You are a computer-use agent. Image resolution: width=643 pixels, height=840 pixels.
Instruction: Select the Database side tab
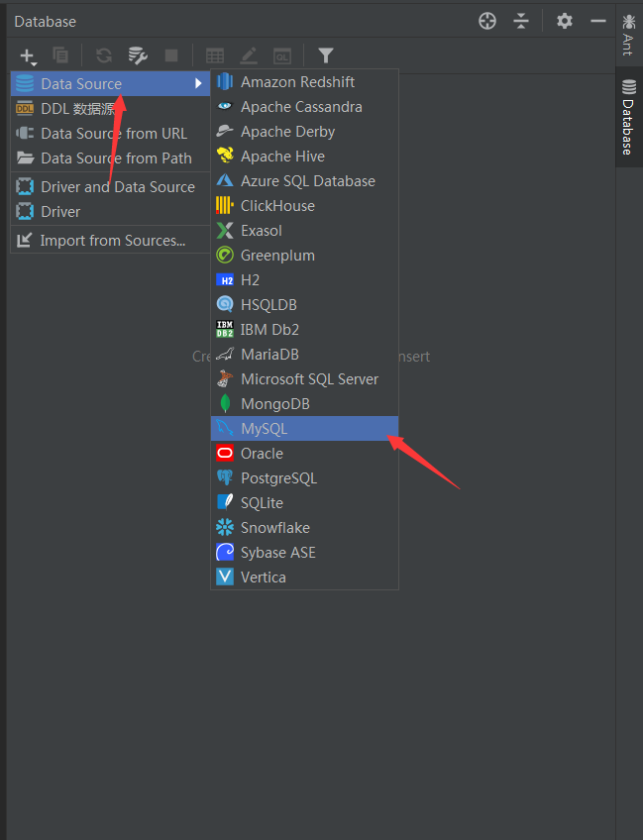pyautogui.click(x=628, y=117)
